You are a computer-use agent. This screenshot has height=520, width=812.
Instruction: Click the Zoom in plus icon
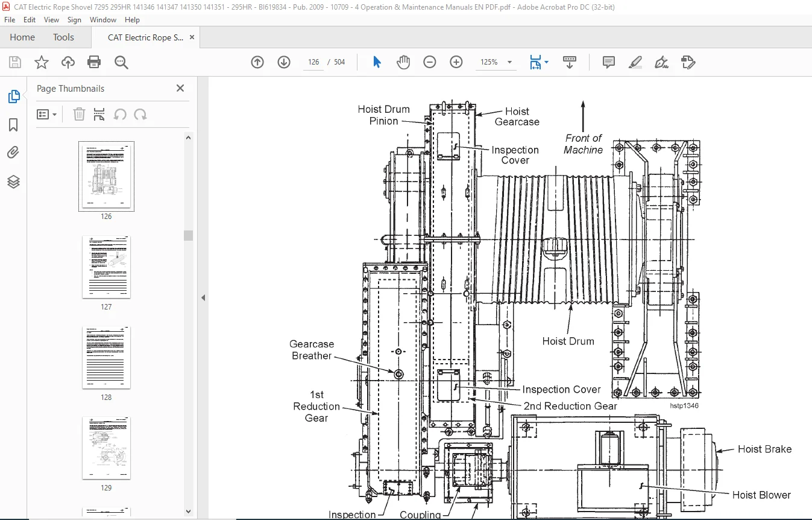click(456, 62)
